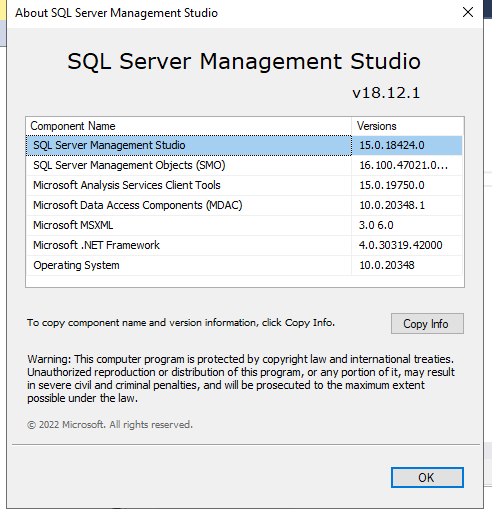
Task: Select the Microsoft MSXML row
Action: pos(244,225)
